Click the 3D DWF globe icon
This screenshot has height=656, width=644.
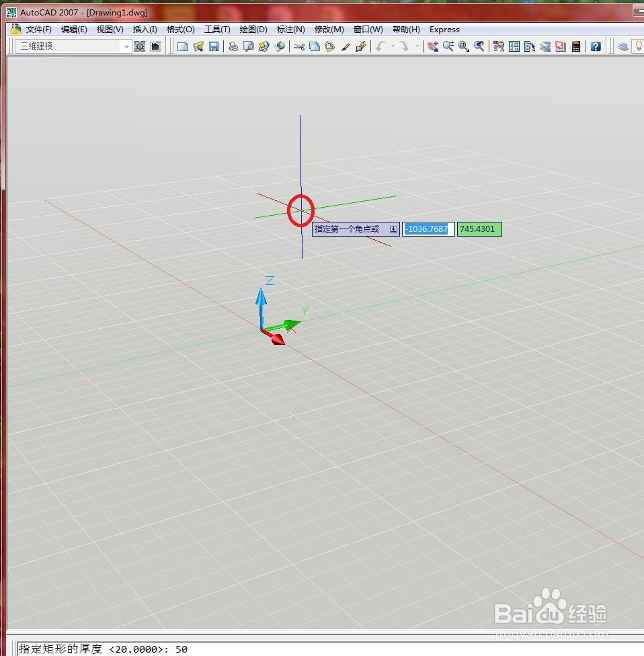tap(280, 46)
